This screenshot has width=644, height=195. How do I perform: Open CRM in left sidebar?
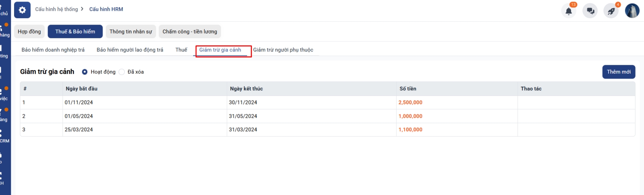click(x=4, y=136)
